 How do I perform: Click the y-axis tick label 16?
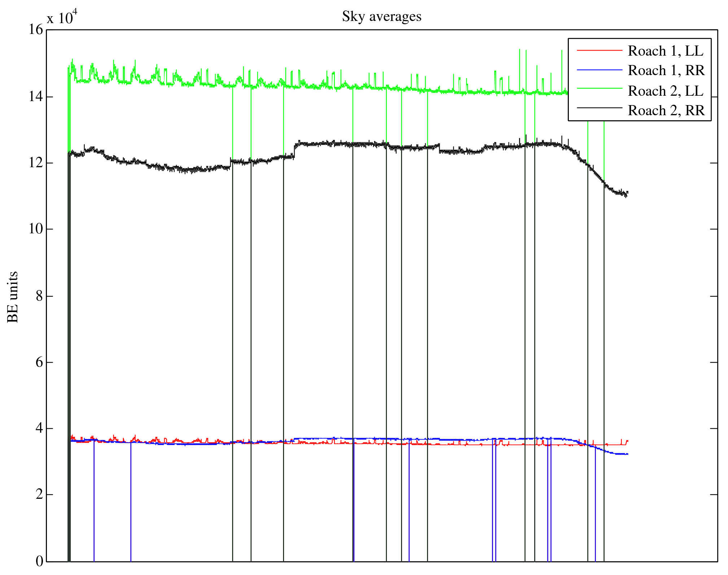point(36,30)
